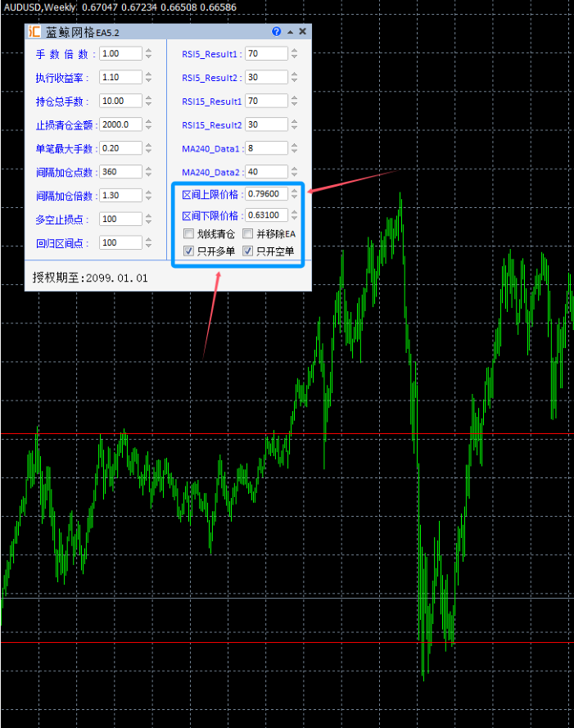Click the 持仓总手数 input field
Screen dimensions: 574x728
pyautogui.click(x=120, y=102)
